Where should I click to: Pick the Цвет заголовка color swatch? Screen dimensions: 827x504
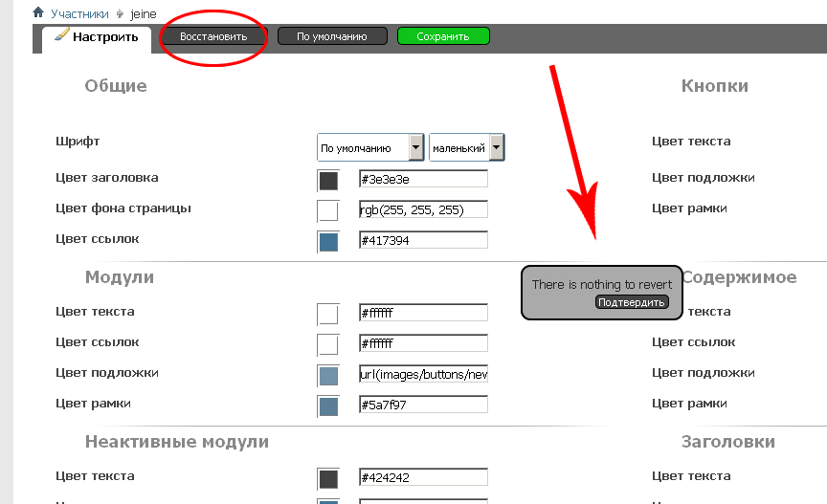[328, 181]
